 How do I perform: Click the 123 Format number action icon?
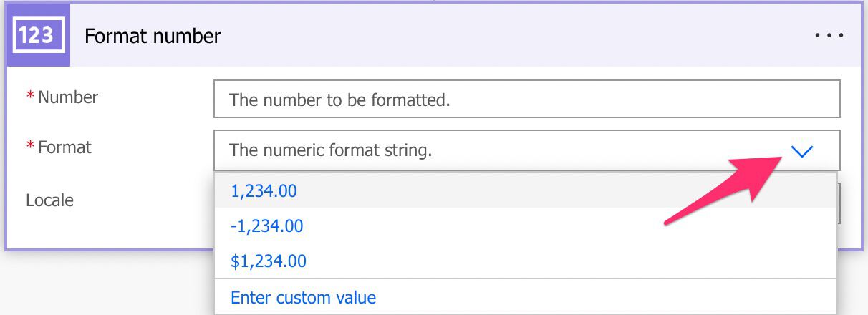pos(38,35)
